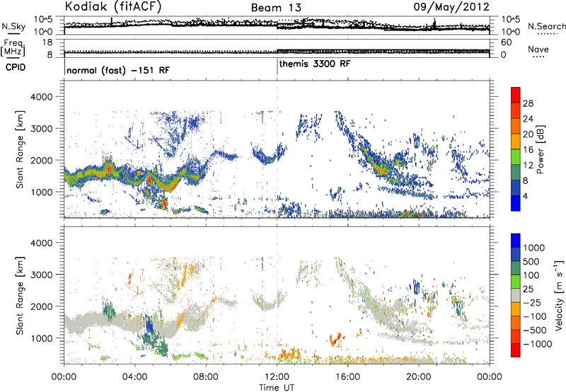Click the 'Power [dB]' colorbar label

click(x=540, y=149)
